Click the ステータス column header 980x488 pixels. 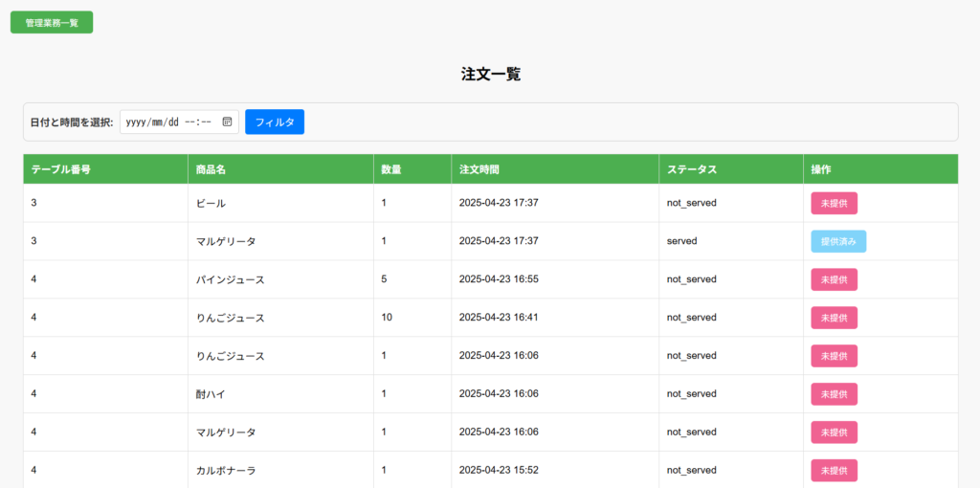click(x=692, y=169)
